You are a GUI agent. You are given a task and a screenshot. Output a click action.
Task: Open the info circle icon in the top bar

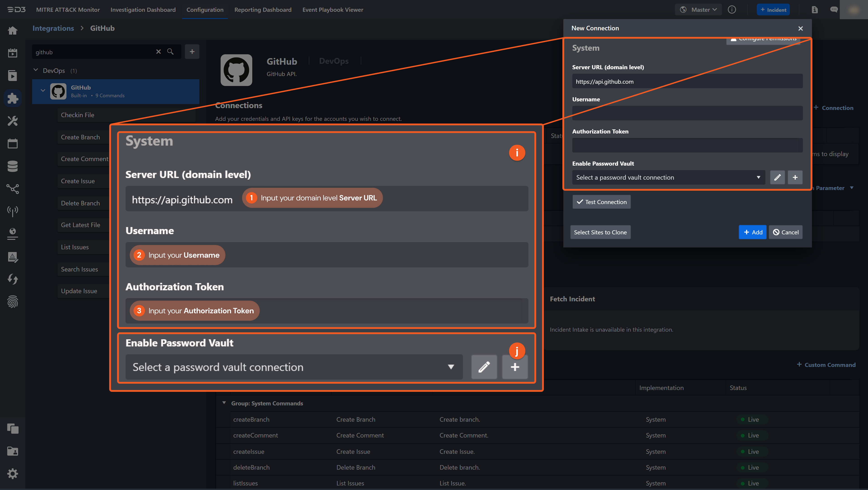click(x=731, y=10)
